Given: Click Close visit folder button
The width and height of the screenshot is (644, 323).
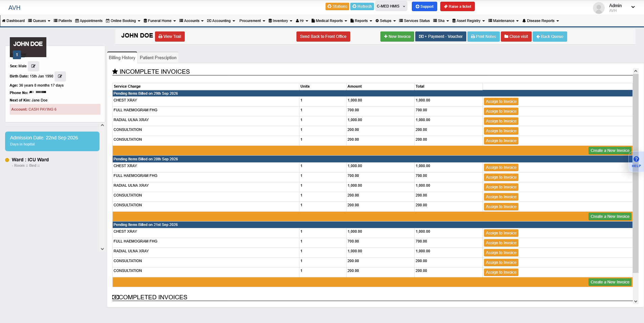Looking at the screenshot, I should (x=516, y=37).
